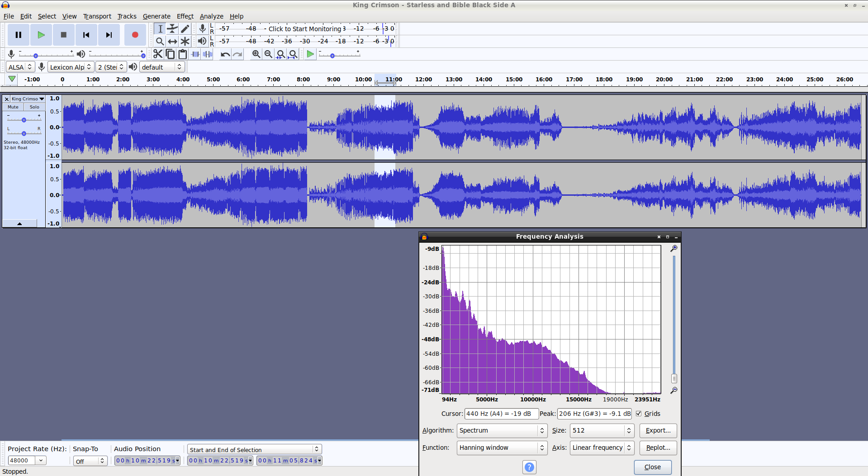Open the File menu

(9, 16)
